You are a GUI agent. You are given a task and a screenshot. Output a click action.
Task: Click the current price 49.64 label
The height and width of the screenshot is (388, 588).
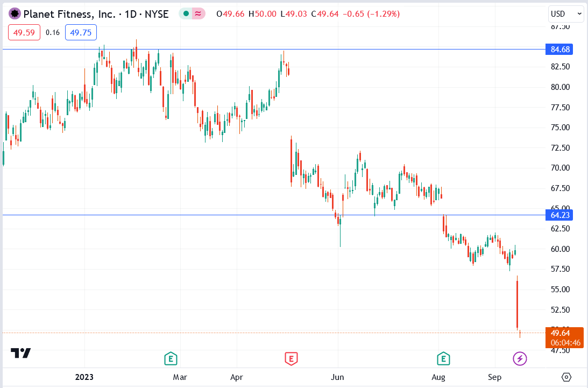click(x=560, y=333)
